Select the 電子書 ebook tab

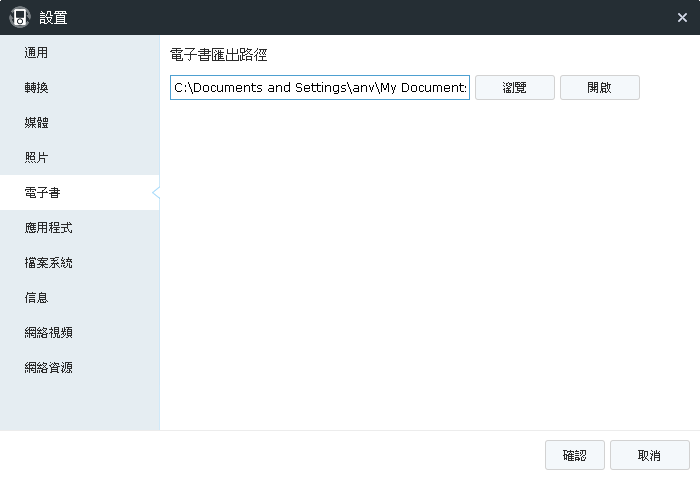point(42,193)
